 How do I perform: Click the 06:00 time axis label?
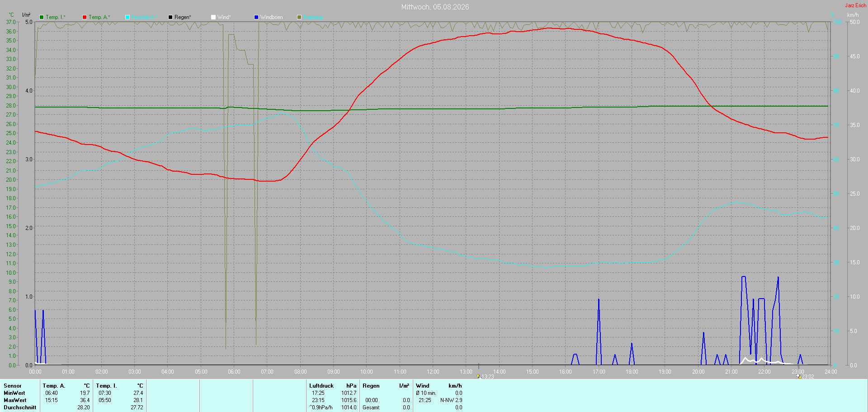click(234, 372)
